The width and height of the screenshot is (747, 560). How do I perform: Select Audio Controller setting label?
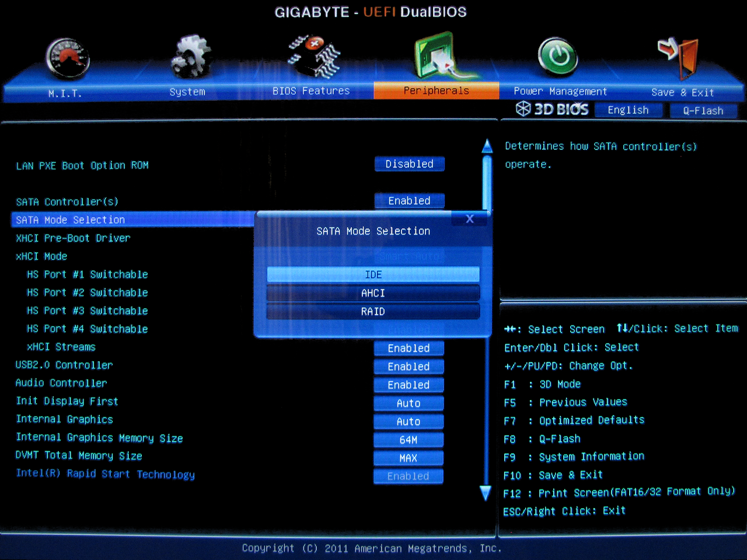coord(61,383)
